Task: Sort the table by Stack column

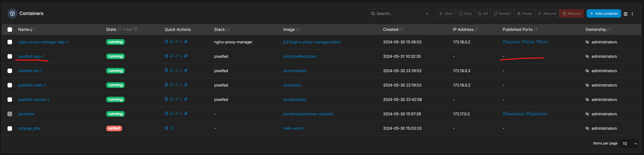Action: (x=222, y=30)
